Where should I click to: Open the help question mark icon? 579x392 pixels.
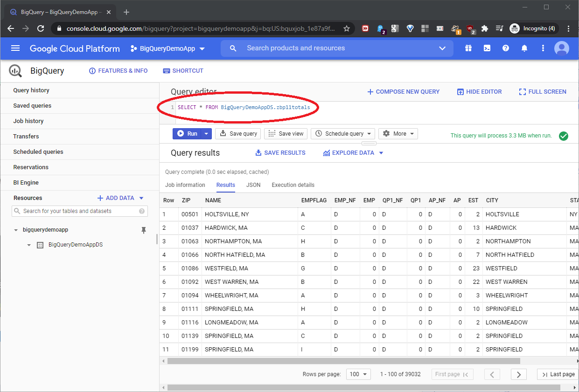coord(506,48)
